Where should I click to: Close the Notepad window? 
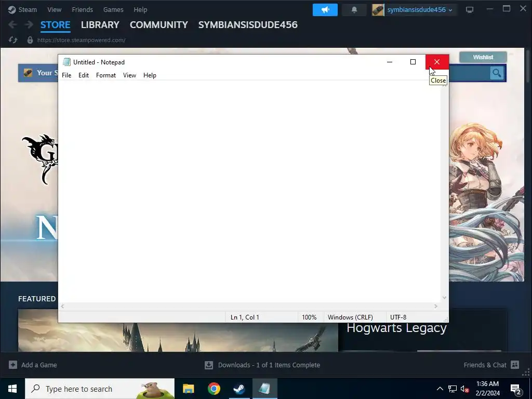tap(437, 62)
